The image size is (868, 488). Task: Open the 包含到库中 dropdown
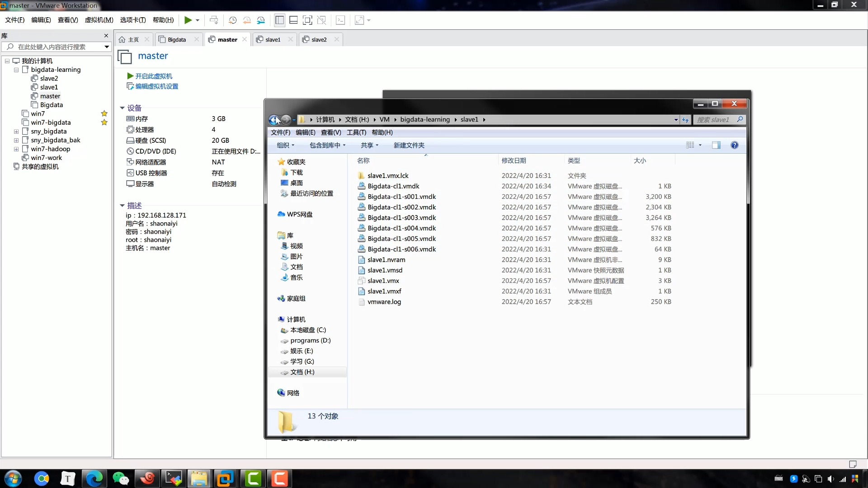[327, 145]
